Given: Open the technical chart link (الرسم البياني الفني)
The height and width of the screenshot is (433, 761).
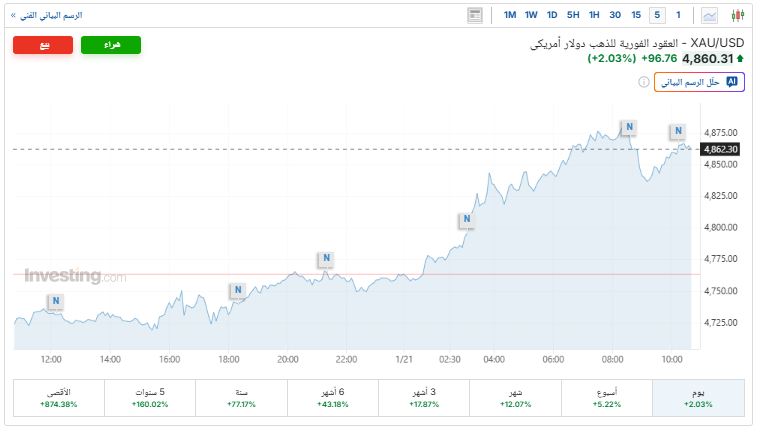Looking at the screenshot, I should (46, 15).
